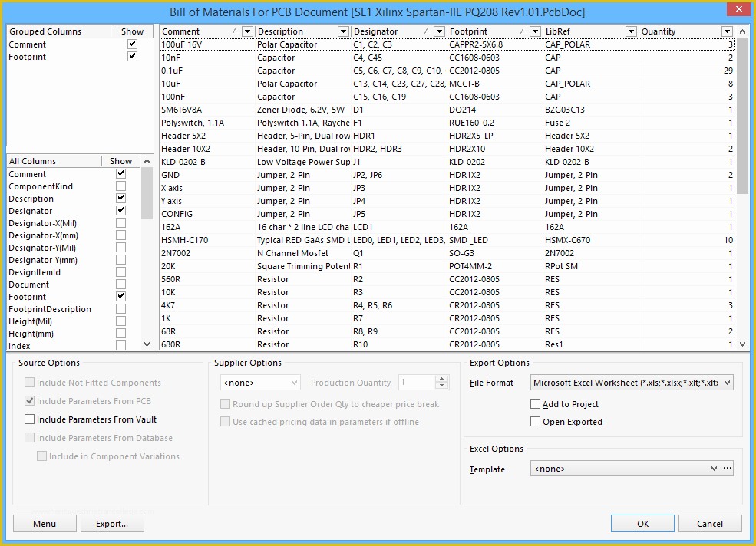This screenshot has width=756, height=546.
Task: Click the BZG03C13 LibRef cell
Action: (591, 110)
